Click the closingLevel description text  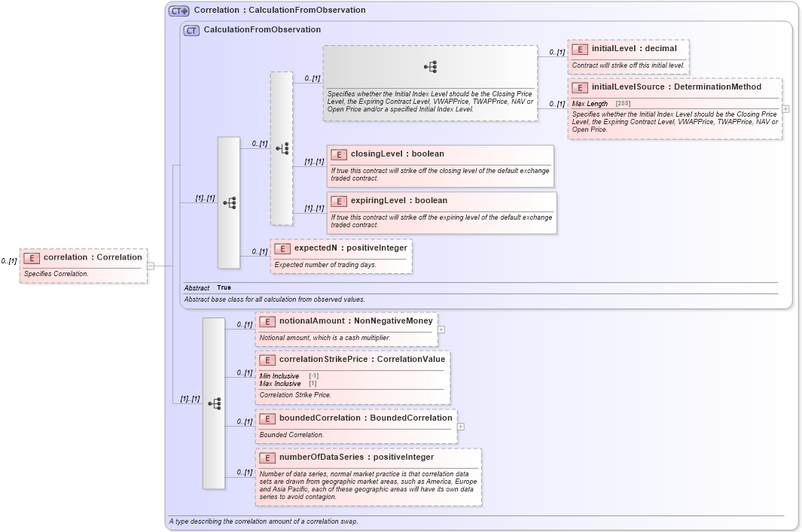click(x=440, y=175)
